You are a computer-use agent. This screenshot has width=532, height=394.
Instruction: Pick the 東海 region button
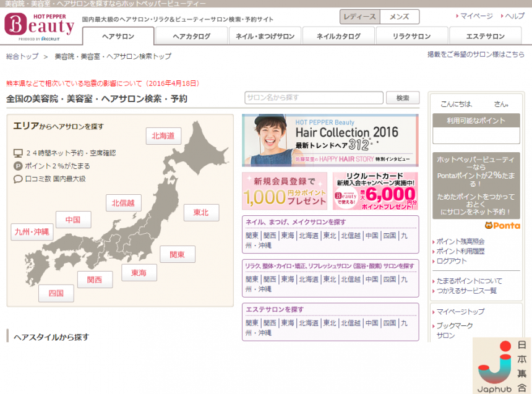[x=139, y=273]
